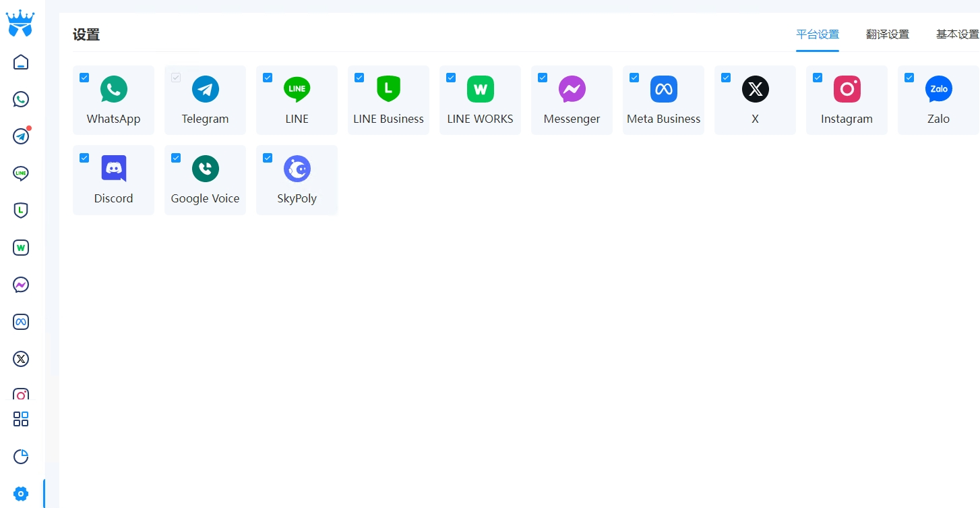
Task: Select the 平台设置 tab
Action: pos(817,34)
